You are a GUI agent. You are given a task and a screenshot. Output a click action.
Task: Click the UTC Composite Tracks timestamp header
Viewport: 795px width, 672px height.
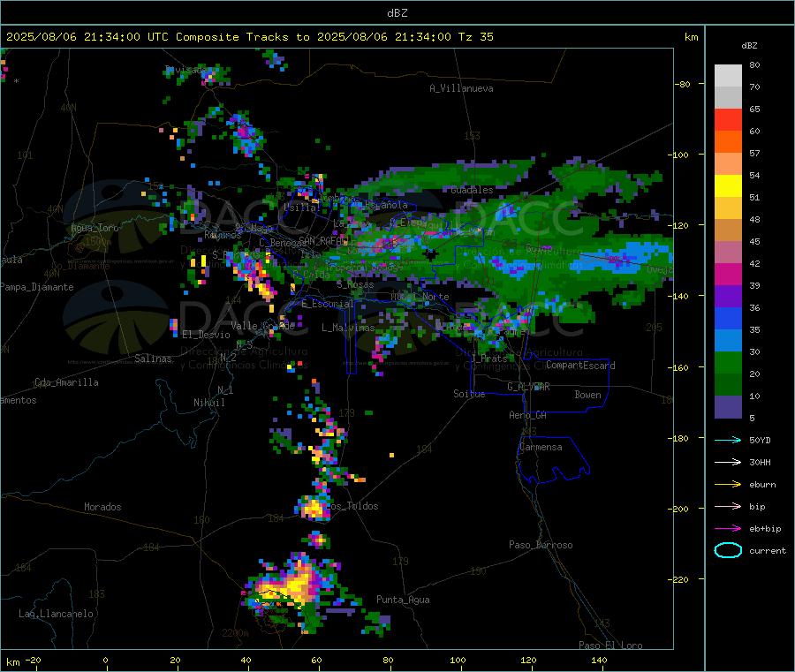click(250, 37)
